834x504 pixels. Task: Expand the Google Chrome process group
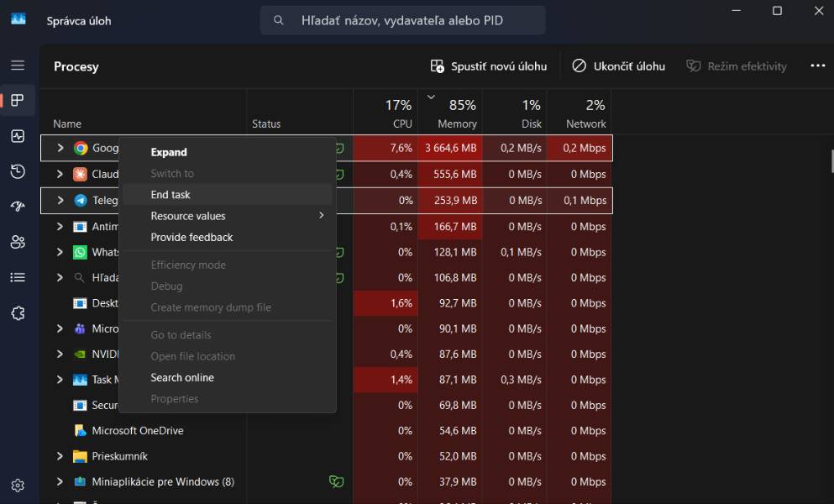[60, 148]
